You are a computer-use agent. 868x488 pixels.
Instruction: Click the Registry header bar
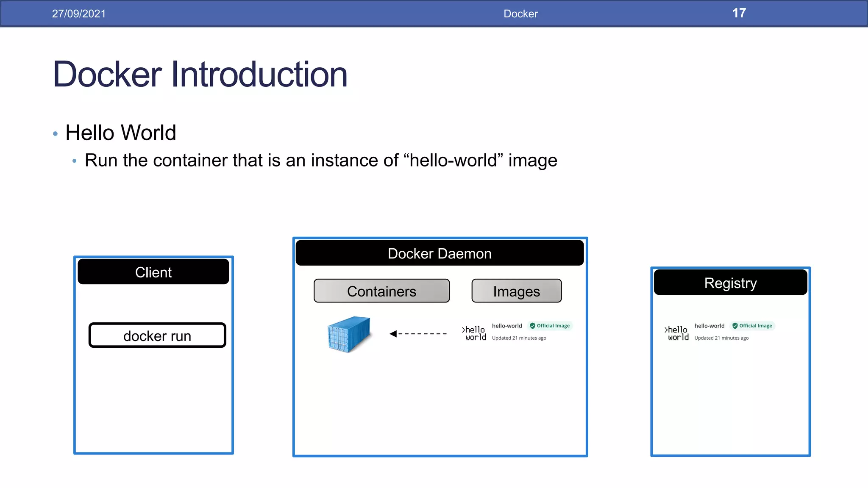click(730, 283)
